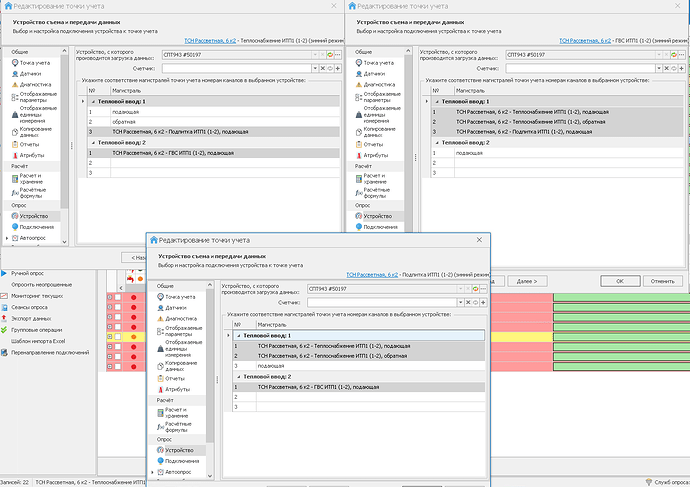Collapse Тепловой ввод: 2 in the ГВС dialog
This screenshot has height=487, width=690.
click(x=437, y=143)
